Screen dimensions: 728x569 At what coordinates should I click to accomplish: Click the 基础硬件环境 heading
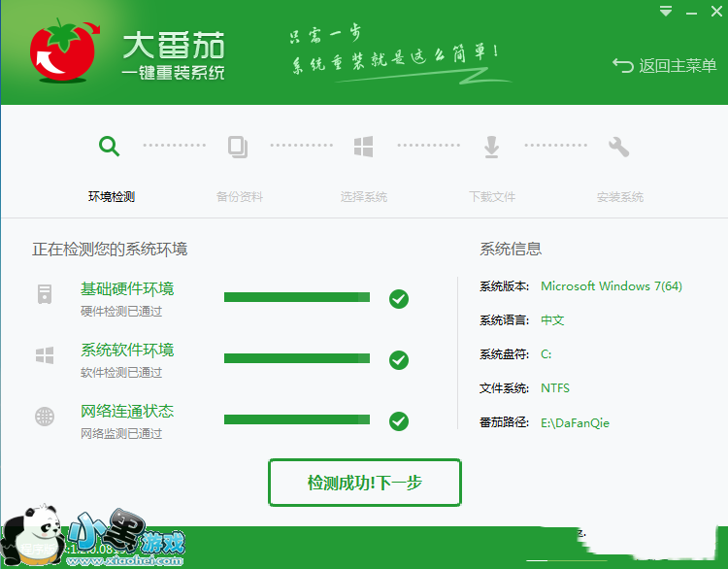(127, 289)
